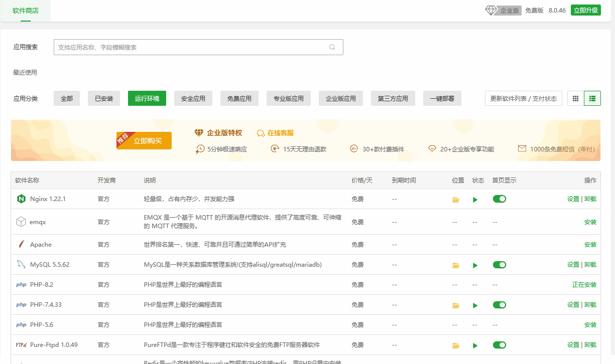This screenshot has width=615, height=364.
Task: Filter apps by 全部 category
Action: (x=67, y=99)
